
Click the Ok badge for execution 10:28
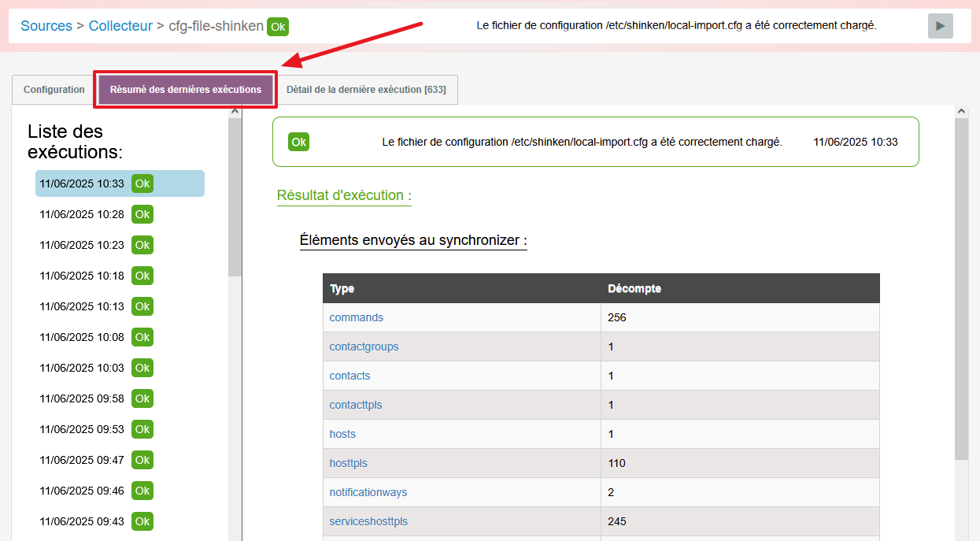[x=142, y=214]
